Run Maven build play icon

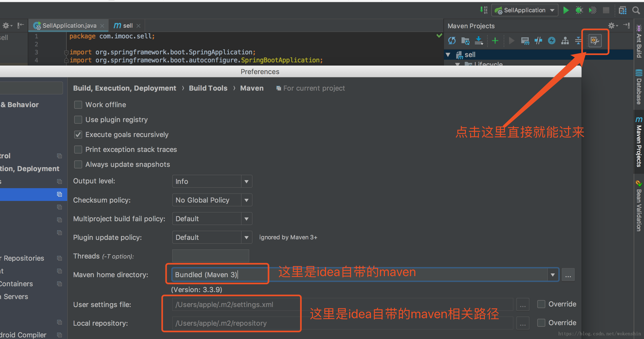pos(511,41)
